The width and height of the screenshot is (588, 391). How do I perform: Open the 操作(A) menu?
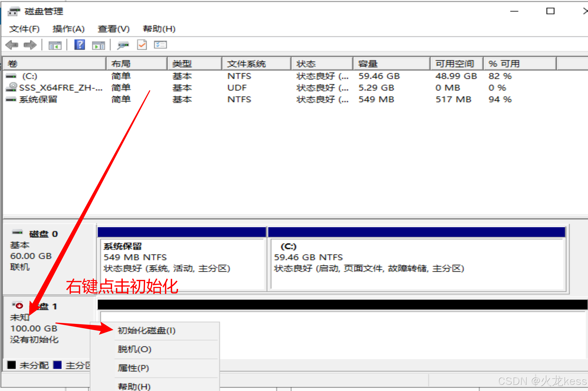69,29
